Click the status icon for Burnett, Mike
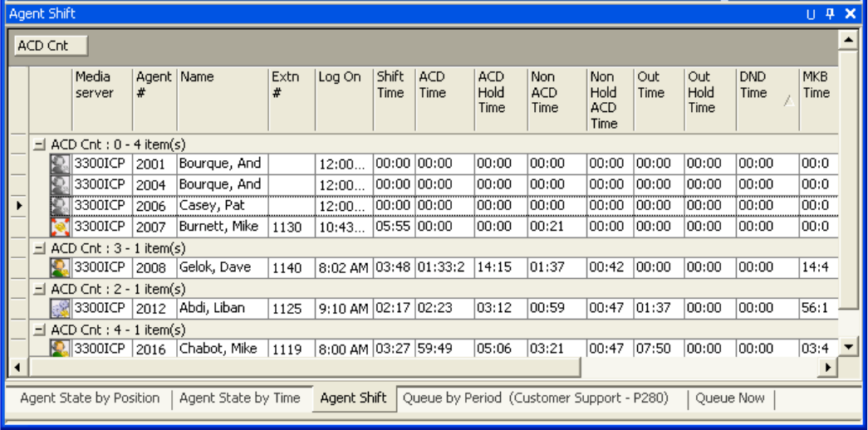The height and width of the screenshot is (430, 868). pyautogui.click(x=60, y=227)
